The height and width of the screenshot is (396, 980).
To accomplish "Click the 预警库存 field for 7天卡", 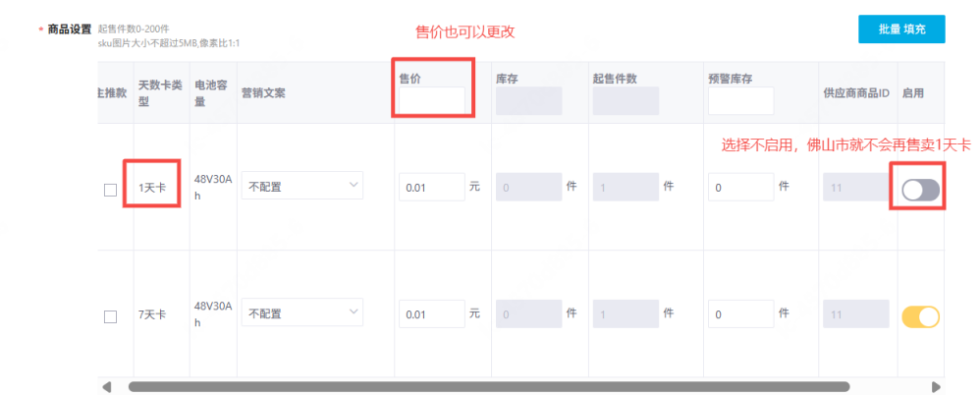I will point(740,314).
